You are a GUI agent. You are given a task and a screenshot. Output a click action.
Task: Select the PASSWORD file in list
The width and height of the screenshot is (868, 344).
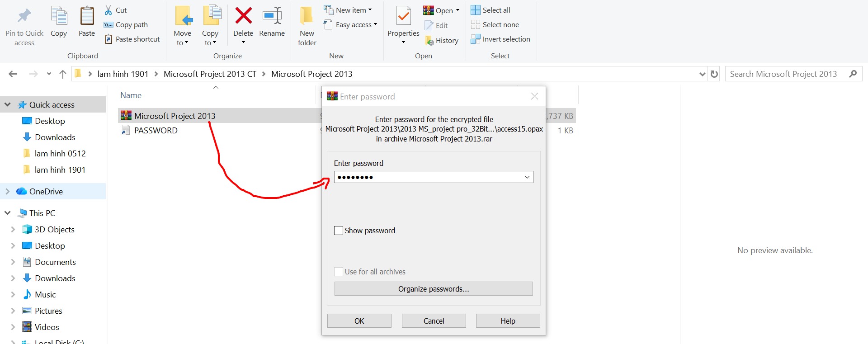156,131
